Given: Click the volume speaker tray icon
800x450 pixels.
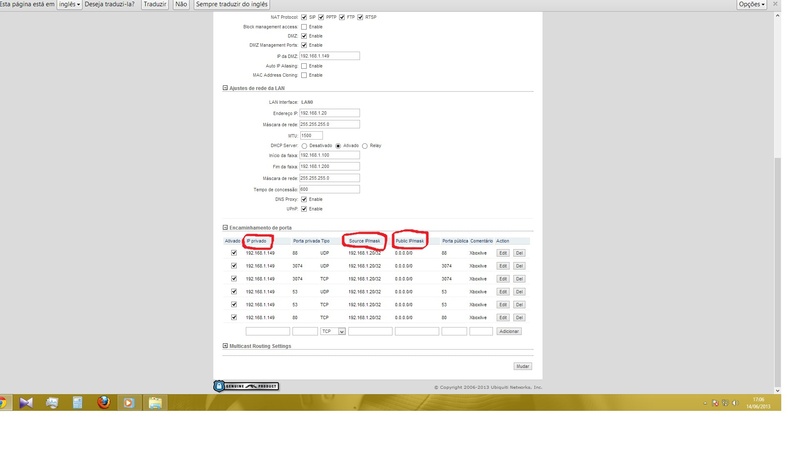Looking at the screenshot, I should pos(735,403).
